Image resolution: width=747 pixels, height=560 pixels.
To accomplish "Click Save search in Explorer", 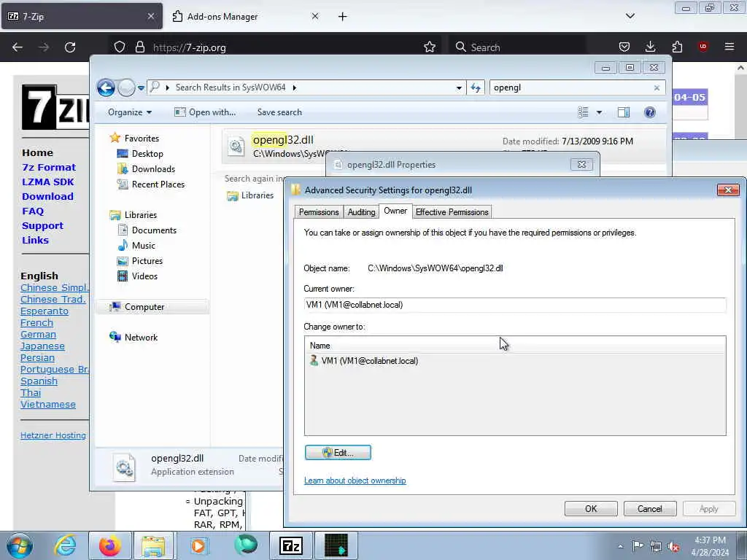I will (x=279, y=112).
